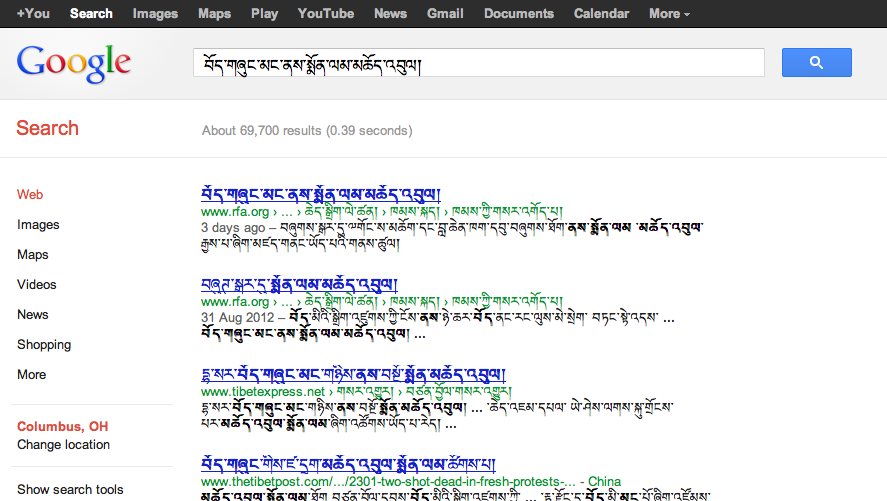
Task: Click the blue magnifier search button
Action: [816, 62]
